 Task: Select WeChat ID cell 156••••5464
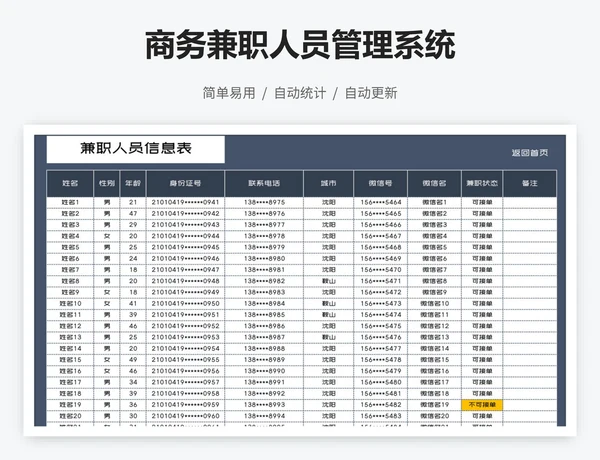[381, 202]
